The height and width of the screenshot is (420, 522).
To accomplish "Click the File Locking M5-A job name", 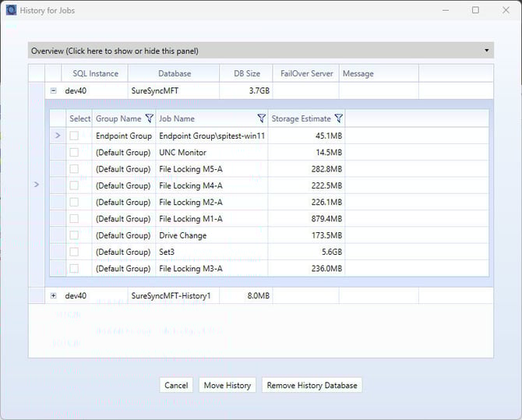I will tap(190, 169).
